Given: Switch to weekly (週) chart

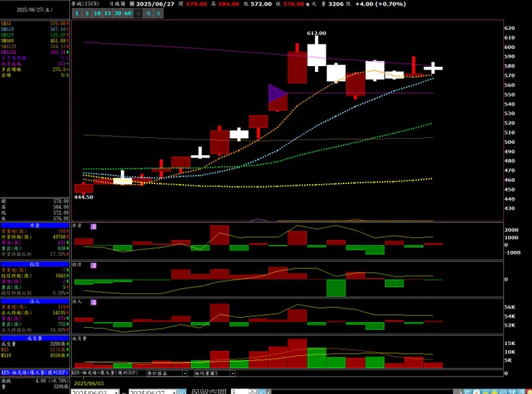Looking at the screenshot, I should (148, 13).
